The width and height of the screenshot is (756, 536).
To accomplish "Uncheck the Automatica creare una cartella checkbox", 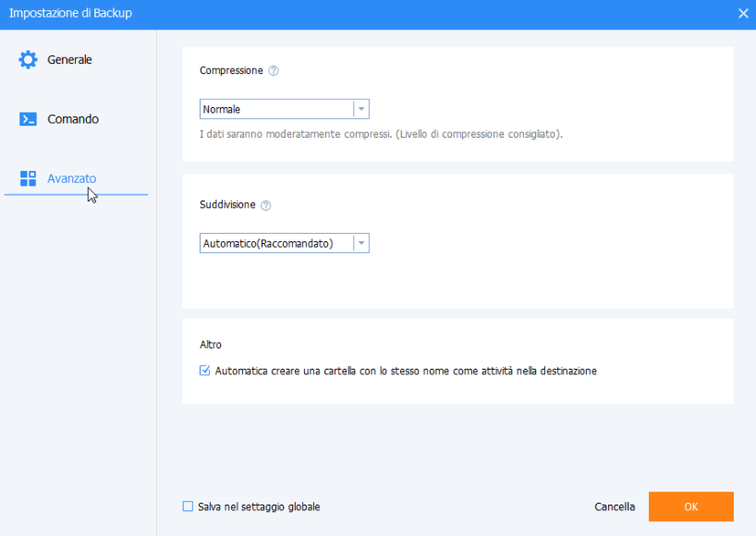I will pyautogui.click(x=205, y=371).
